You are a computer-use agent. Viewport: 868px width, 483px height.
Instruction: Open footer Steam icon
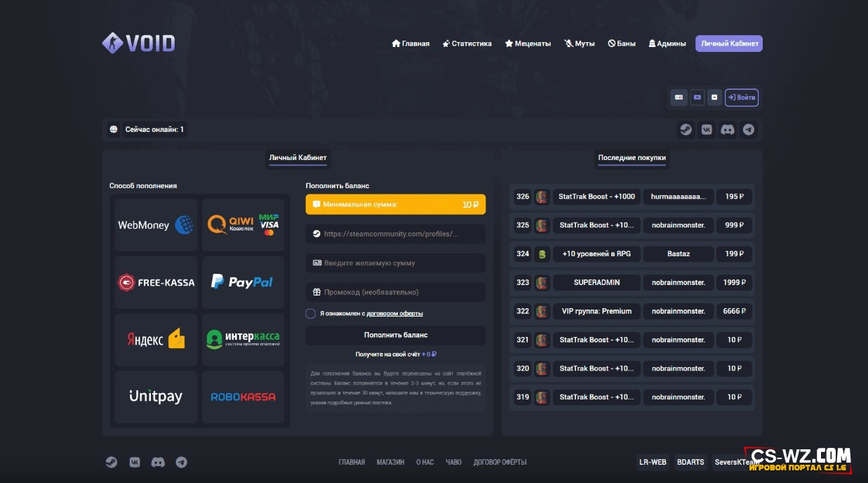112,463
